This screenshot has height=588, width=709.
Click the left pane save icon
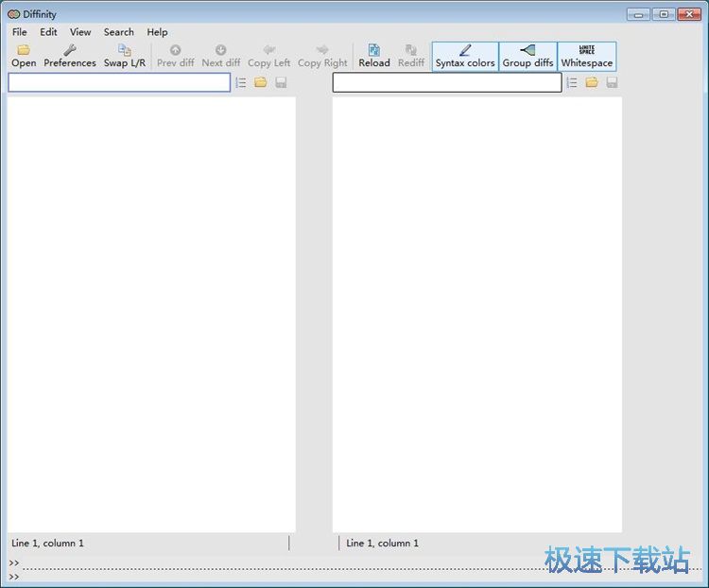(281, 83)
